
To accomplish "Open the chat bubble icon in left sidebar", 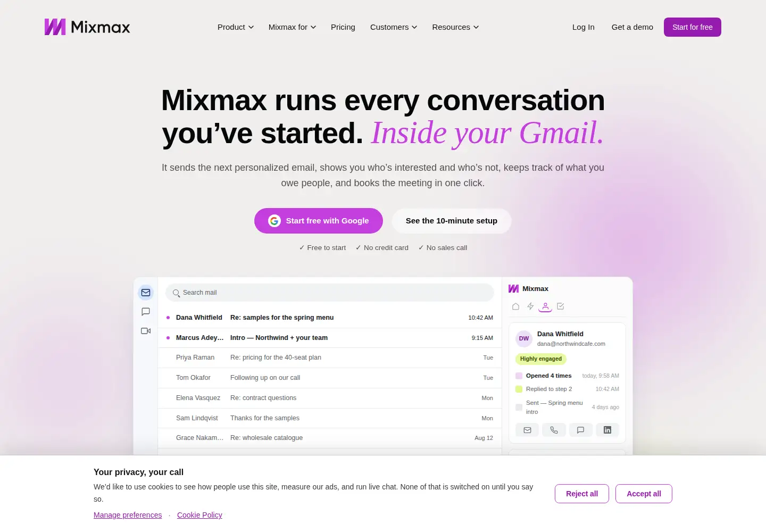I will point(146,312).
